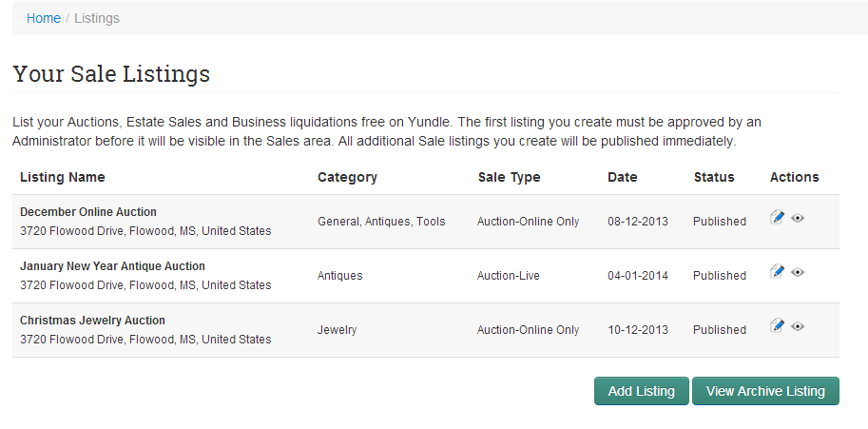Open December Online Auction listing name
Image resolution: width=868 pixels, height=429 pixels.
click(88, 212)
